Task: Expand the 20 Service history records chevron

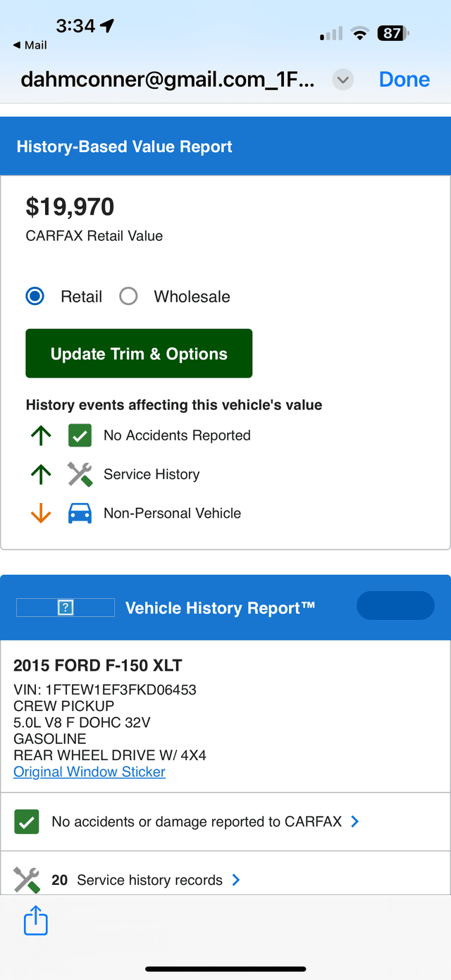Action: click(236, 880)
